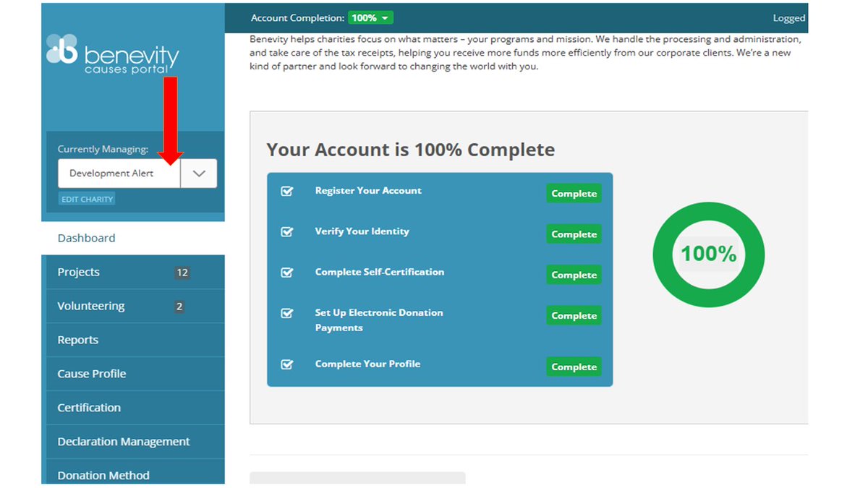Image resolution: width=868 pixels, height=488 pixels.
Task: Click Complete button for Register Your Account
Action: click(x=574, y=194)
